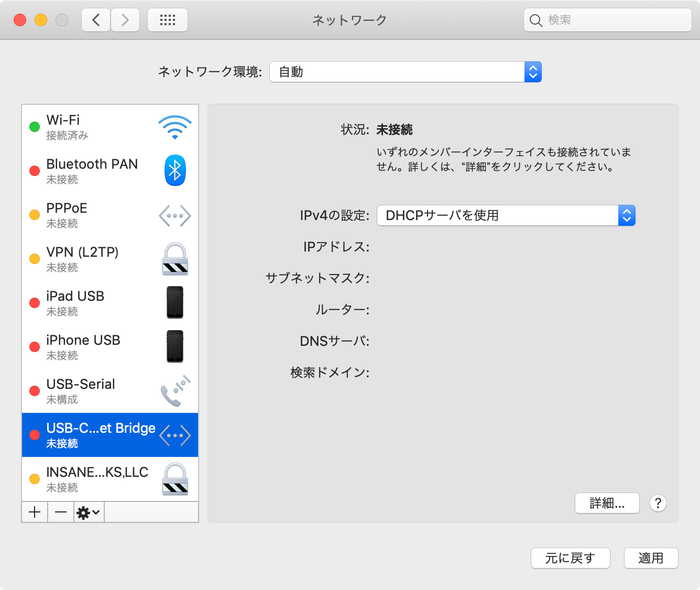Image resolution: width=700 pixels, height=590 pixels.
Task: Select the Bluetooth PAN service
Action: tap(110, 171)
